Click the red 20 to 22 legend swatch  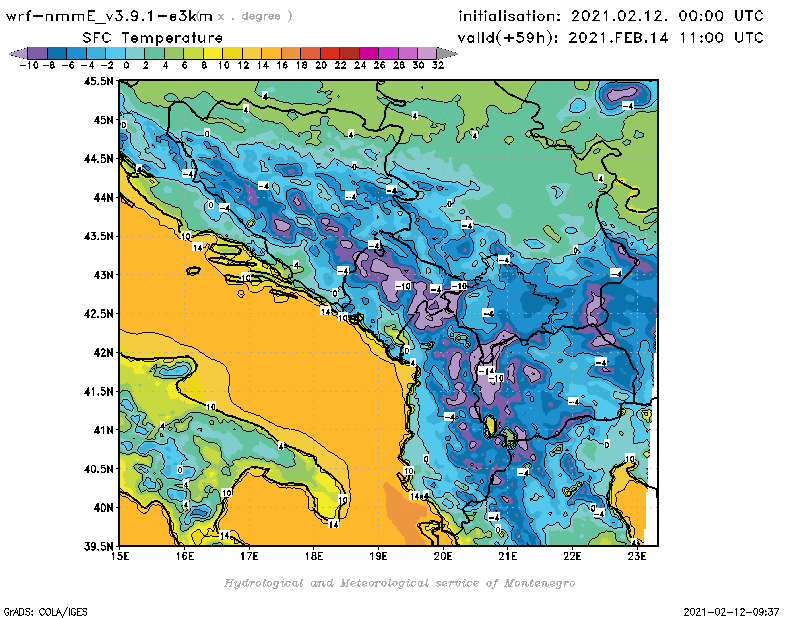[330, 53]
